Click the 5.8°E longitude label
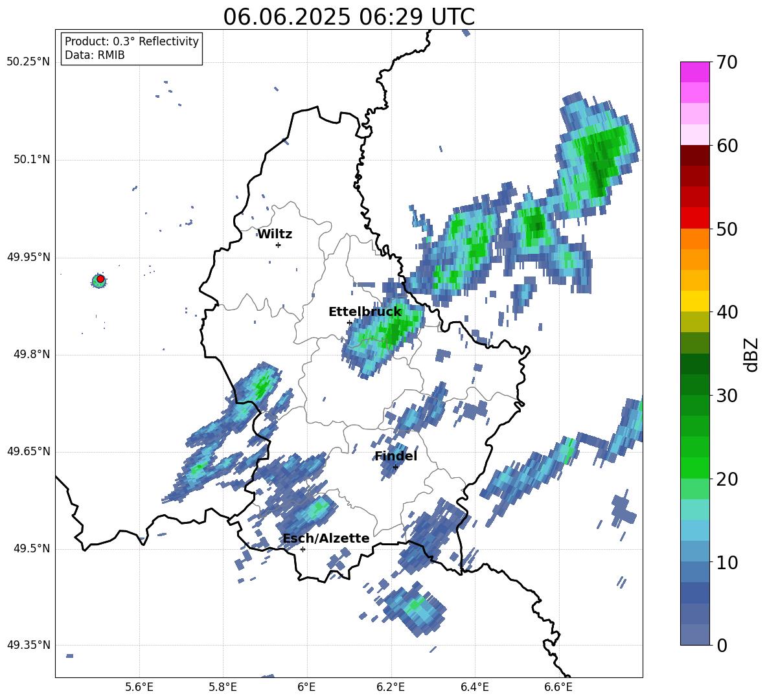767x700 pixels. tap(223, 687)
